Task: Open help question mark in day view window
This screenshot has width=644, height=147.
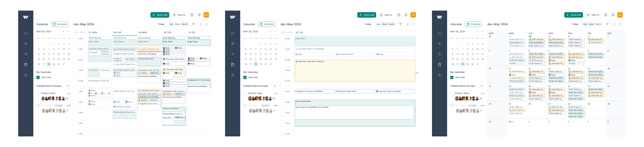Action: tap(399, 15)
